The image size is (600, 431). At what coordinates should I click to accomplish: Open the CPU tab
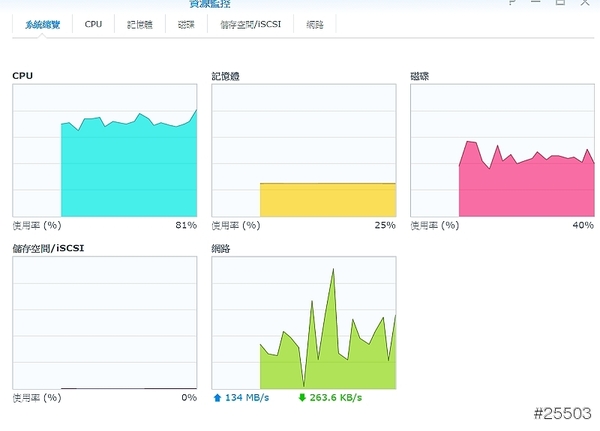93,24
